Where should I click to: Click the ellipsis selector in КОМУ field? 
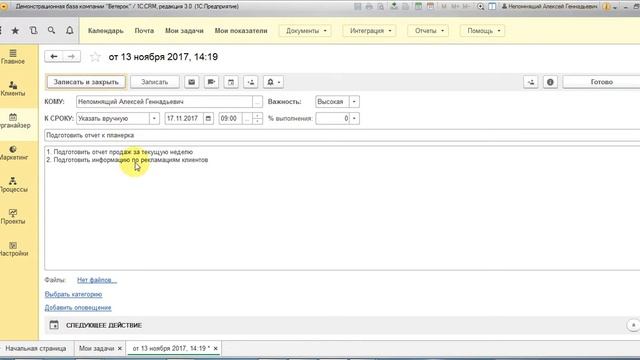(257, 102)
